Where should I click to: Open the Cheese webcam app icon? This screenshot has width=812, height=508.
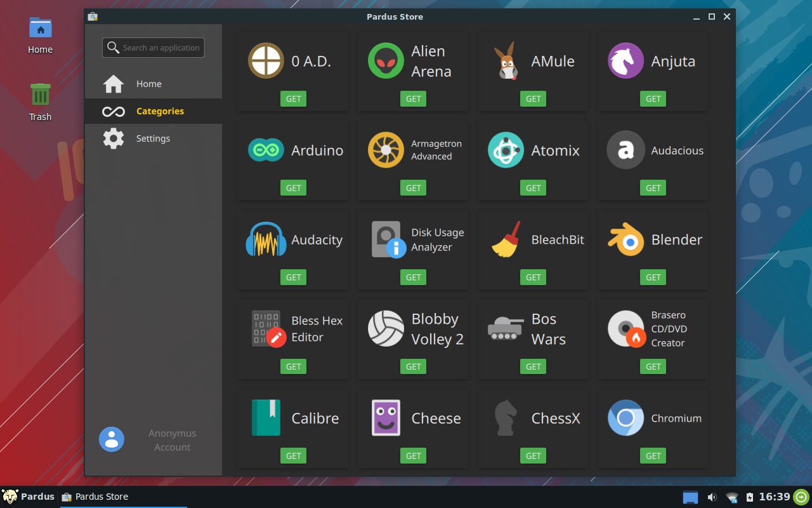click(385, 418)
